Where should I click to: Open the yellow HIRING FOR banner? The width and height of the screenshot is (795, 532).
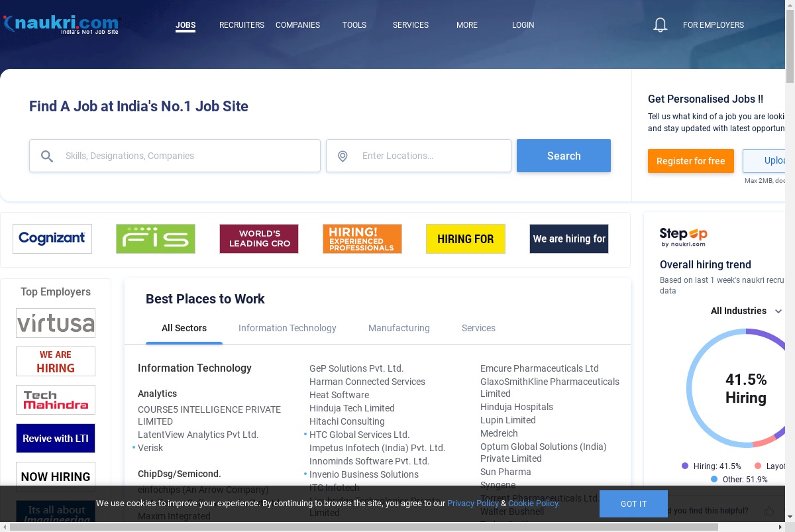(466, 239)
